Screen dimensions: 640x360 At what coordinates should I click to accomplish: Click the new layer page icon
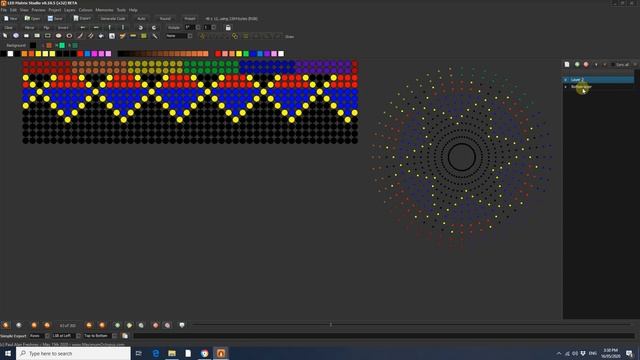pos(567,64)
